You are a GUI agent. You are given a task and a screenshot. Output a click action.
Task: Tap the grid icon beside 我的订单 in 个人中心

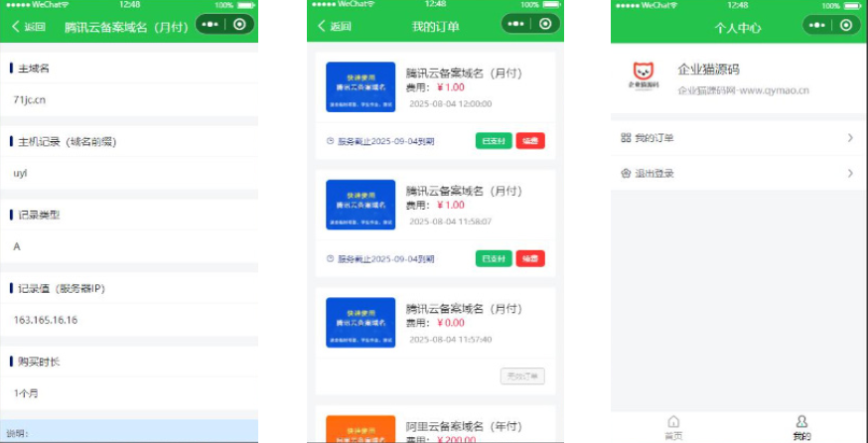point(626,138)
